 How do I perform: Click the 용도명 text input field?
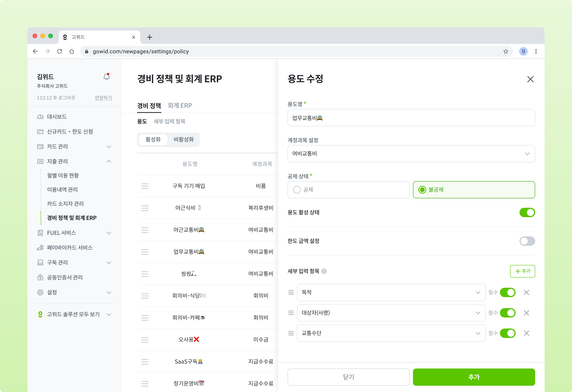pos(411,118)
